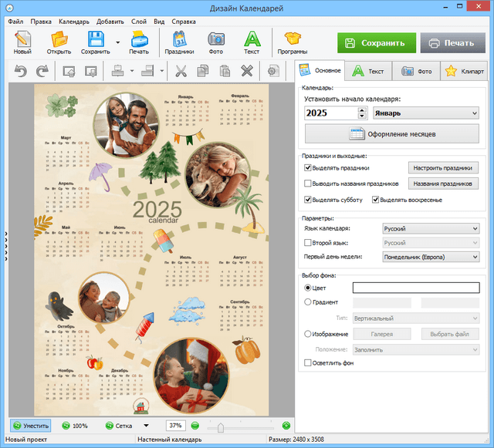Enable the Выводить названия праздников checkbox
494x448 pixels.
click(x=308, y=184)
